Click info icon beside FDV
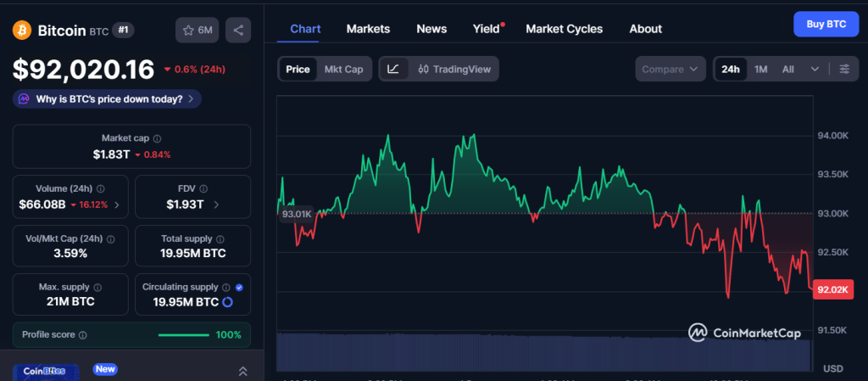868x381 pixels. [203, 189]
